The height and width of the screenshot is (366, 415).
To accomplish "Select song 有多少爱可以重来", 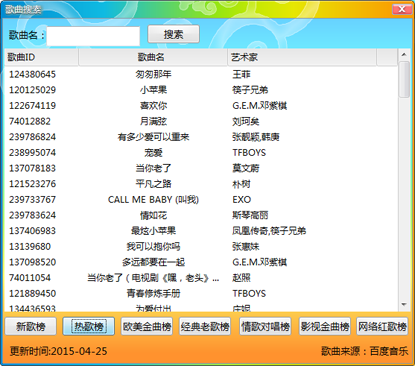I will (201, 137).
